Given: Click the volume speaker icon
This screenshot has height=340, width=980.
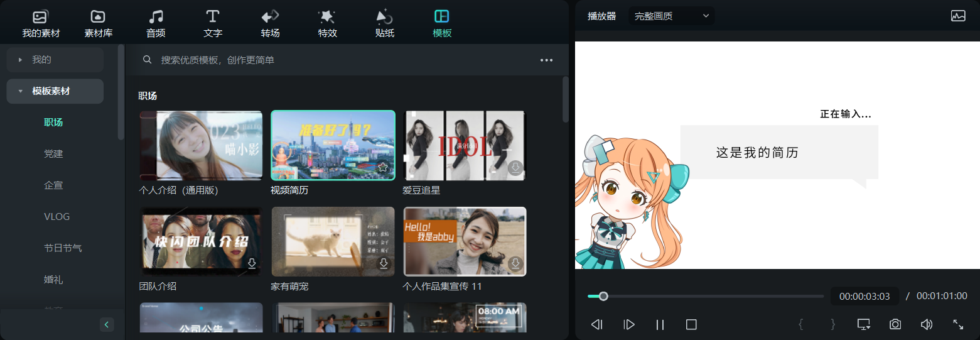Looking at the screenshot, I should (927, 324).
